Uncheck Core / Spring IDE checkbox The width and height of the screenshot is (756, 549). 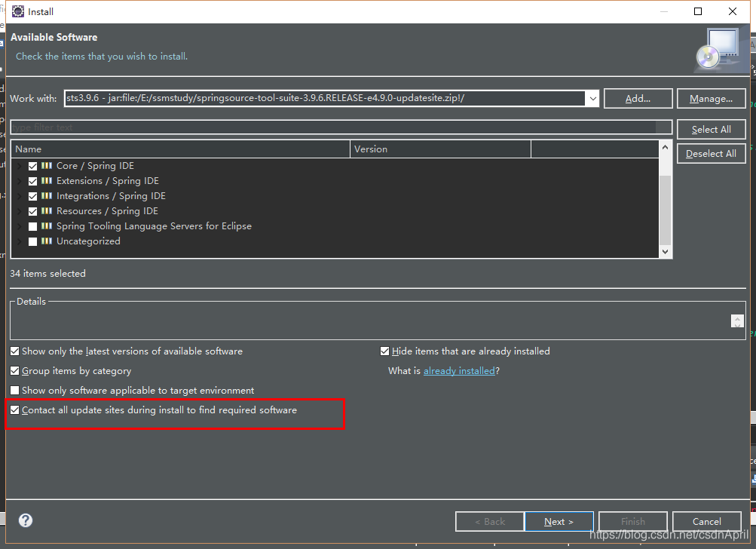click(x=32, y=166)
